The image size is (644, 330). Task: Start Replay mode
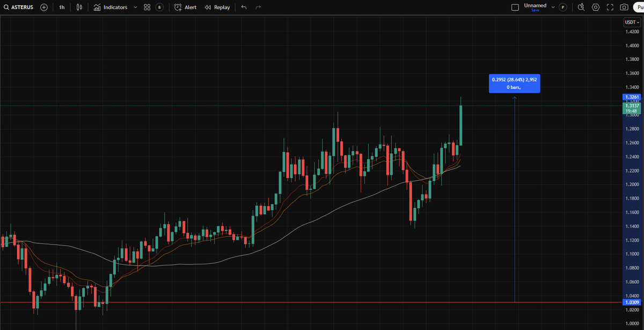click(217, 7)
